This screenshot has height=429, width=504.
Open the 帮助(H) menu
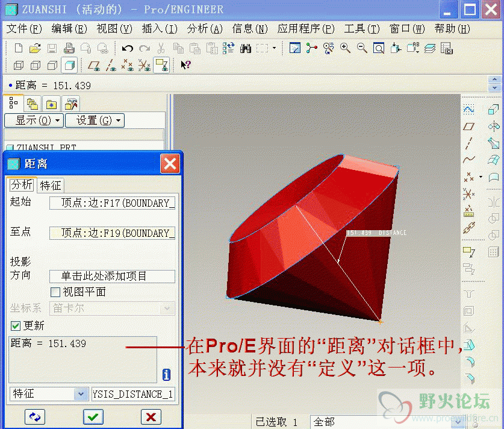[452, 29]
